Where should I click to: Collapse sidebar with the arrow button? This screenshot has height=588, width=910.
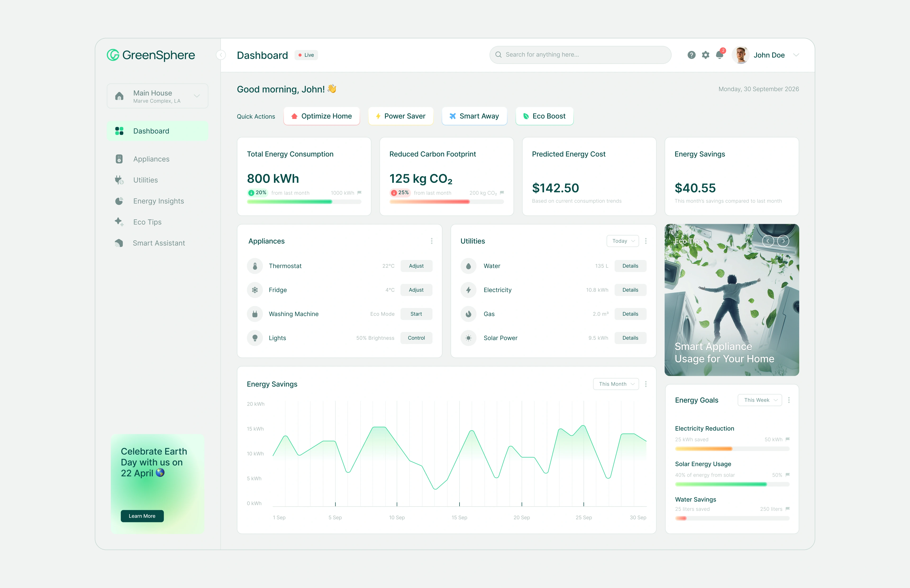click(221, 55)
